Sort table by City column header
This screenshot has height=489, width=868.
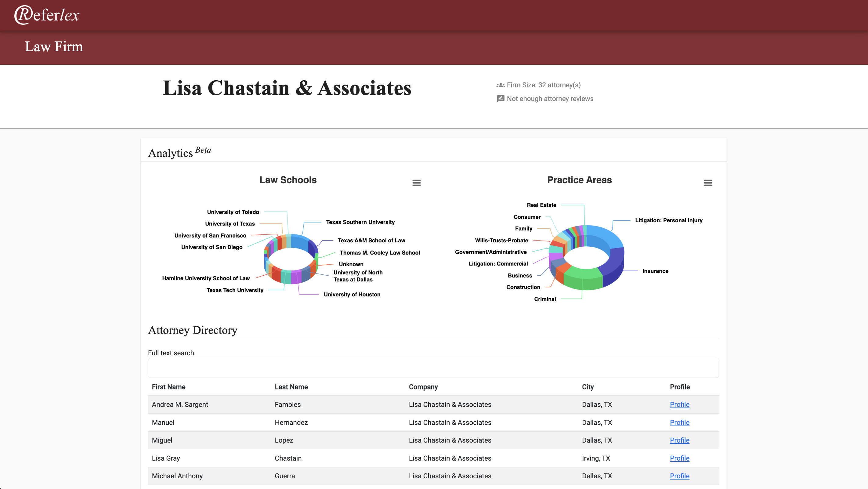[x=588, y=387]
